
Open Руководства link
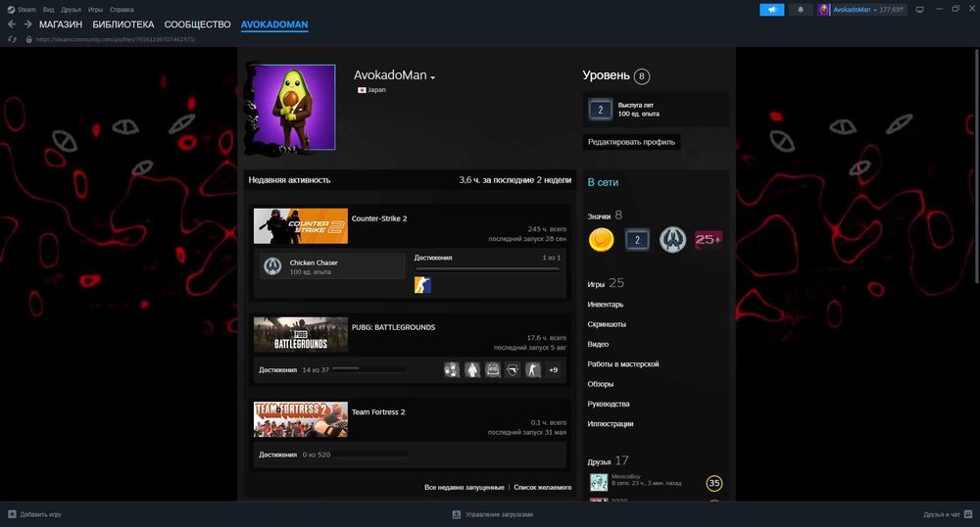tap(609, 404)
